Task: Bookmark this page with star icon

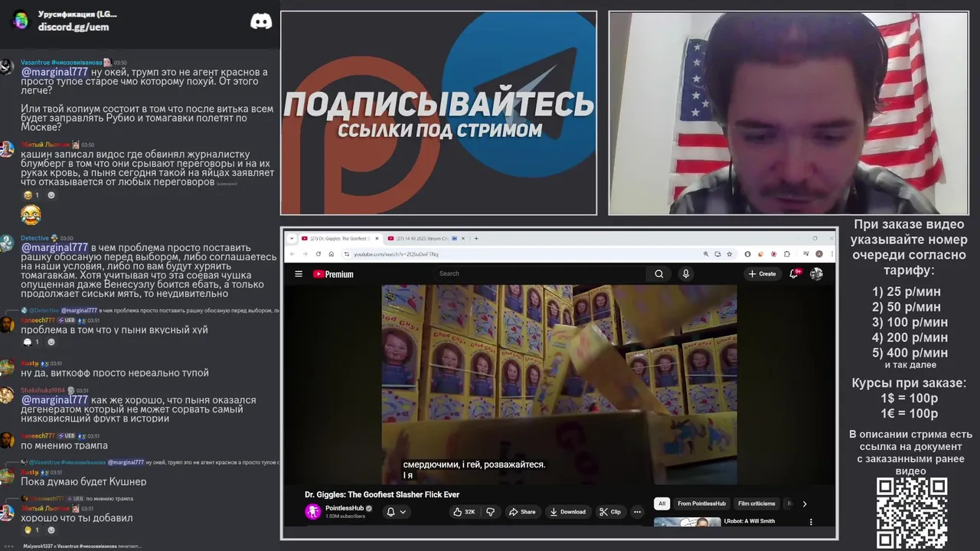Action: [x=730, y=254]
